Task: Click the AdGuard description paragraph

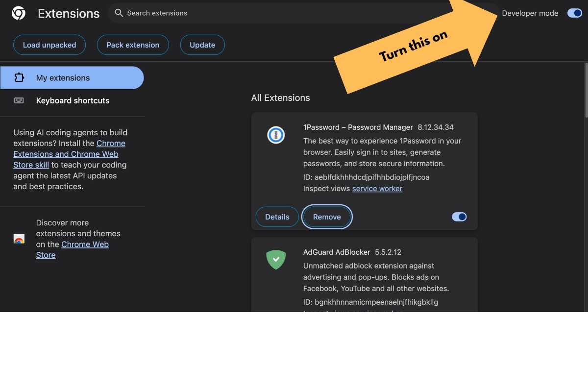Action: (x=376, y=277)
